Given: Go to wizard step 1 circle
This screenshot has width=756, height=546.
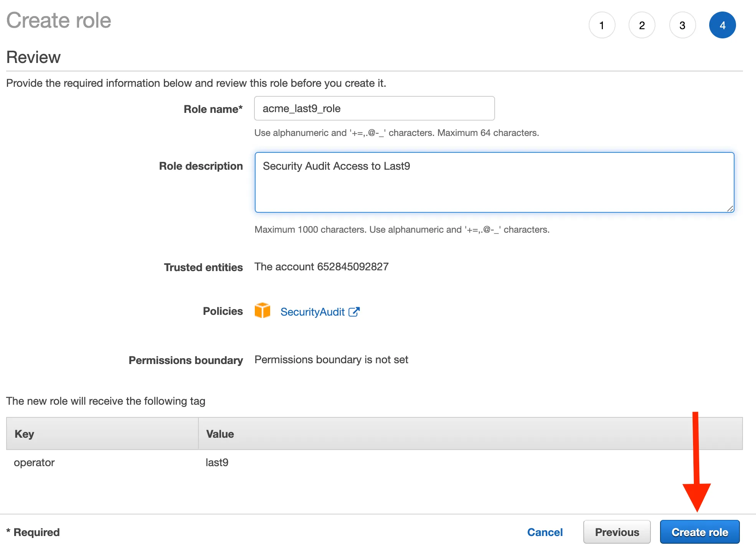Looking at the screenshot, I should coord(602,25).
